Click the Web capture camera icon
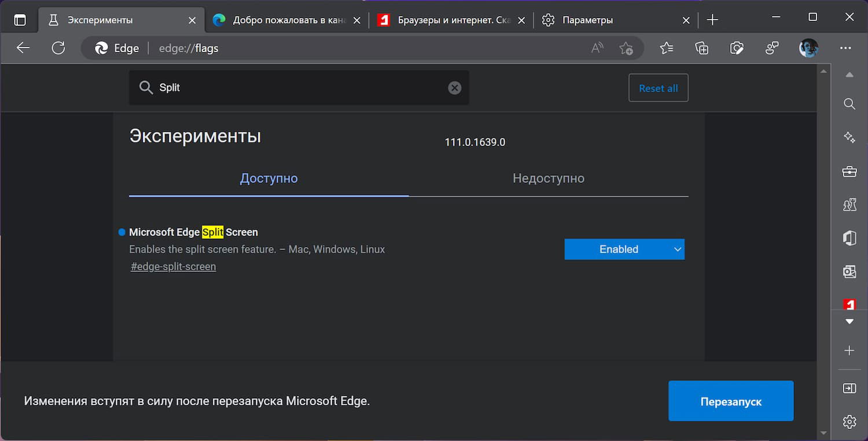 point(737,48)
